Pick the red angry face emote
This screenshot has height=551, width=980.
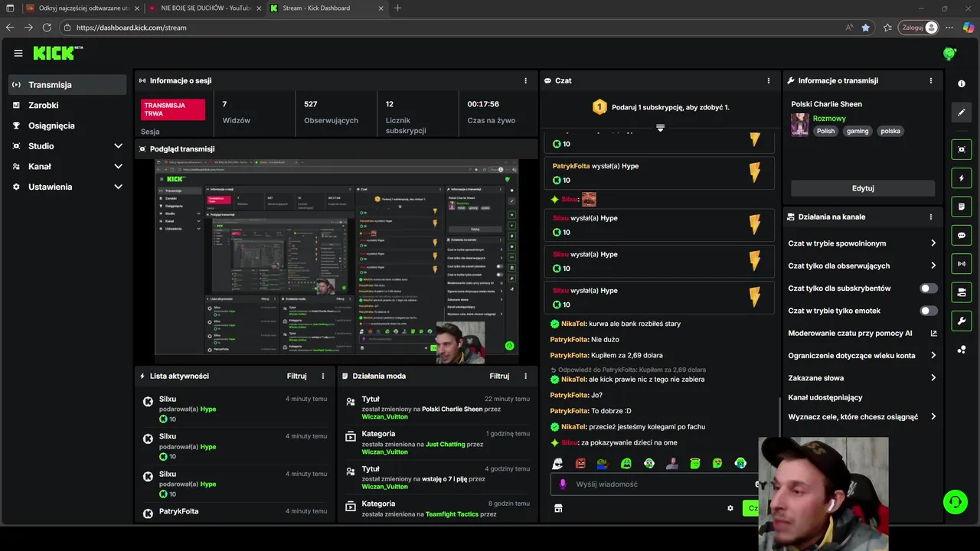pyautogui.click(x=580, y=463)
